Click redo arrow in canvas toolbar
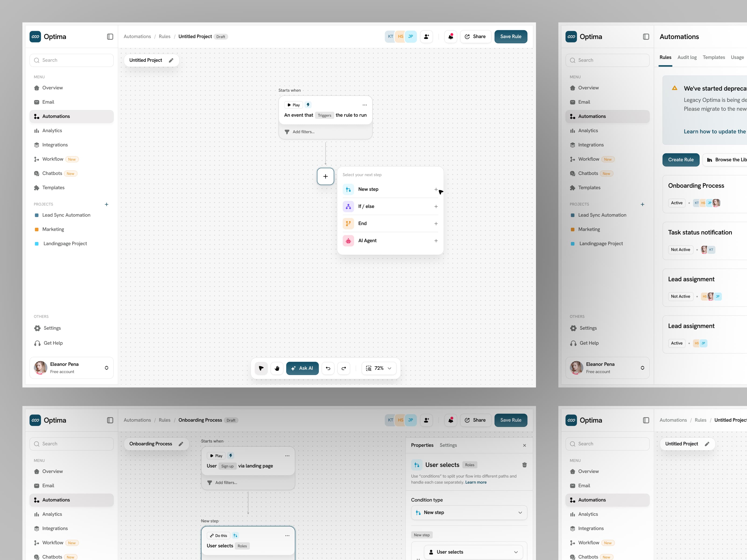 point(344,368)
